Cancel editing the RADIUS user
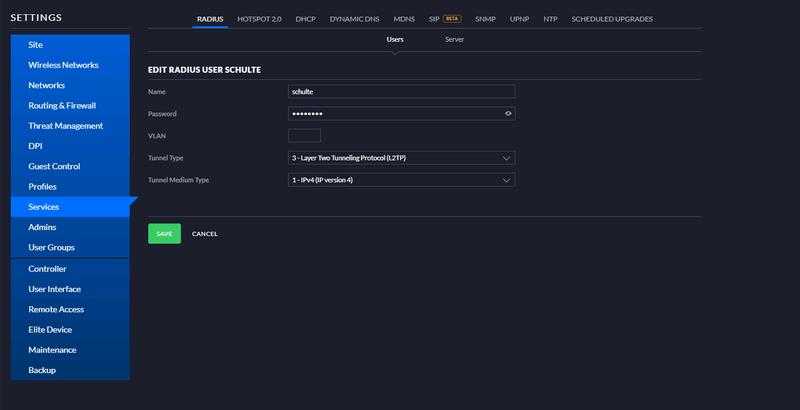800x410 pixels. pyautogui.click(x=205, y=234)
